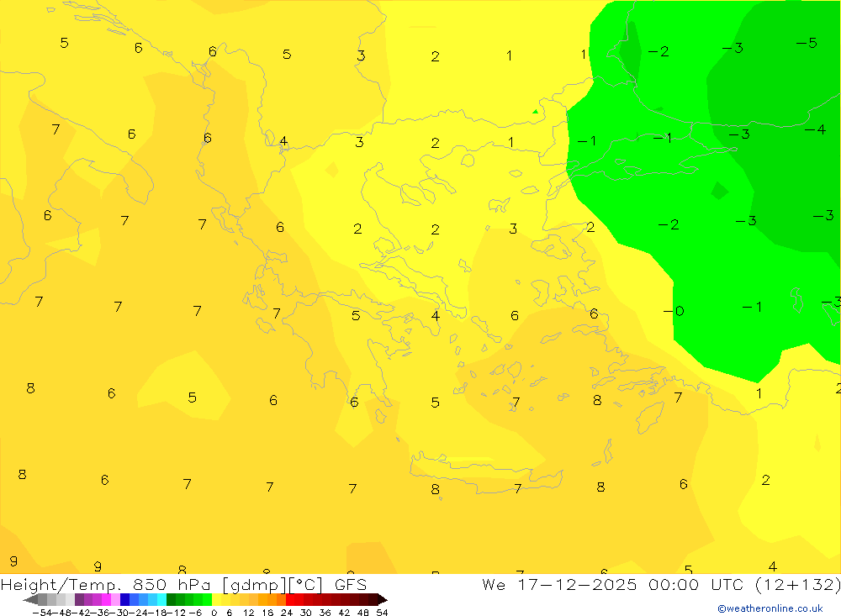This screenshot has width=841, height=616.
Task: Click the 12 label on the color scale
Action: pos(248,613)
